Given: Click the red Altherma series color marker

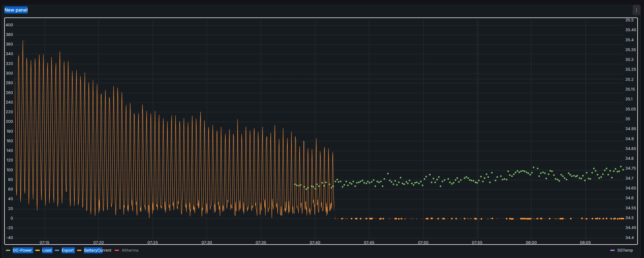Looking at the screenshot, I should point(117,250).
